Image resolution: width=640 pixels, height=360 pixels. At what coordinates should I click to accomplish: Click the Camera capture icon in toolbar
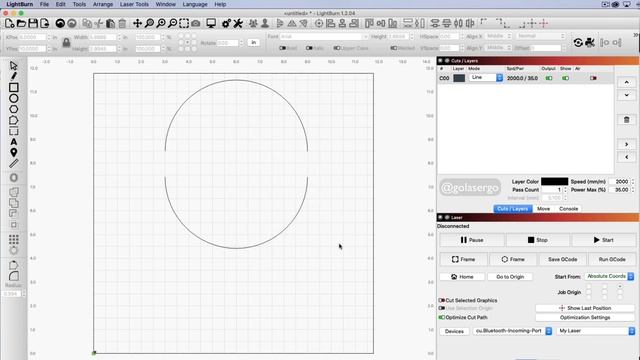click(196, 23)
